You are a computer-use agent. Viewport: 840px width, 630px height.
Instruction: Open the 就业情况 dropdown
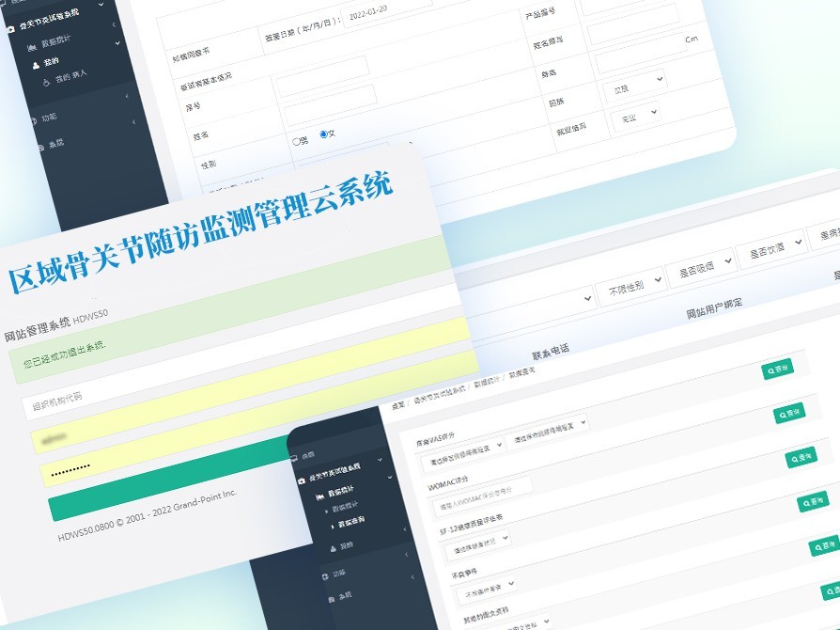638,117
